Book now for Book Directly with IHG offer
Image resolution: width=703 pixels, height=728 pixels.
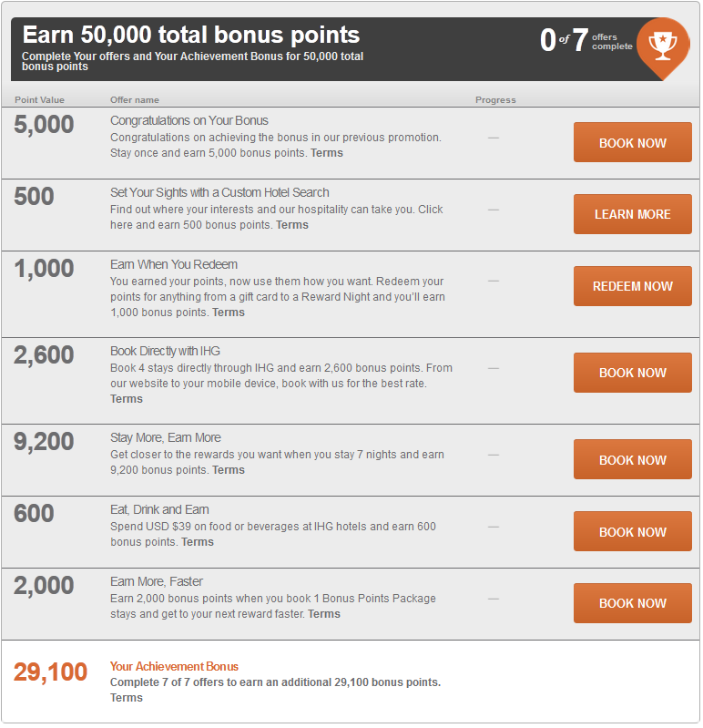(633, 373)
